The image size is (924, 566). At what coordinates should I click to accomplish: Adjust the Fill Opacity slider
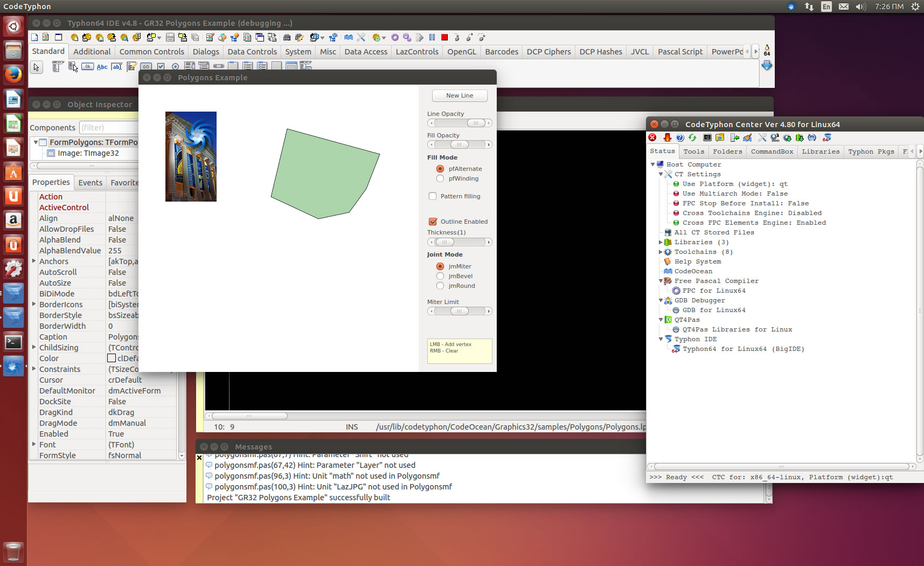pos(460,144)
